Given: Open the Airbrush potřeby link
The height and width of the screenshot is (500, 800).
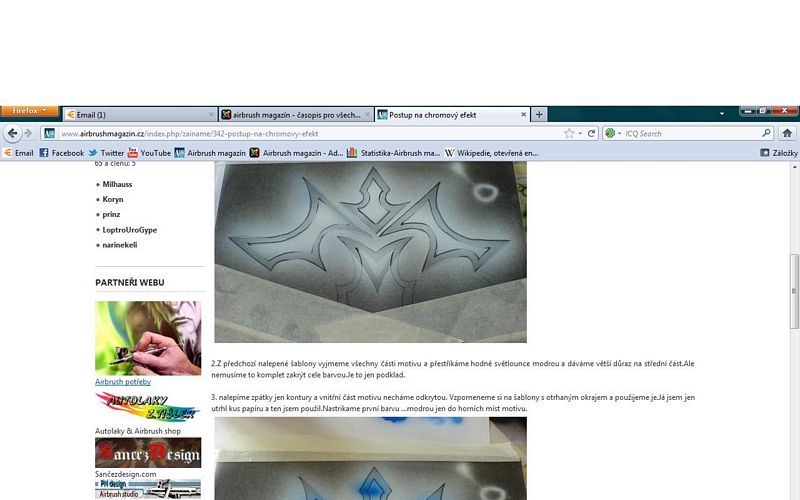Looking at the screenshot, I should pyautogui.click(x=122, y=382).
